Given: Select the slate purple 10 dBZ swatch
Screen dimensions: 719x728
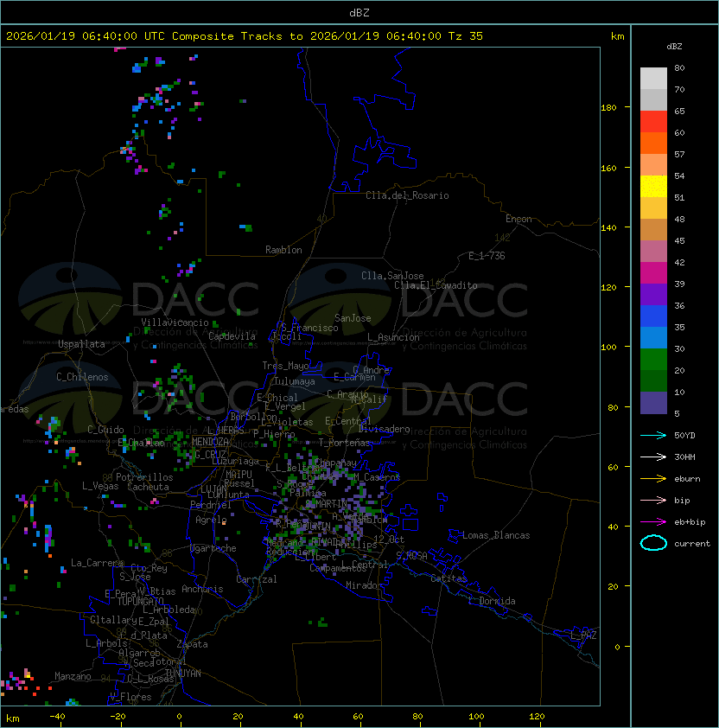Looking at the screenshot, I should click(x=653, y=403).
